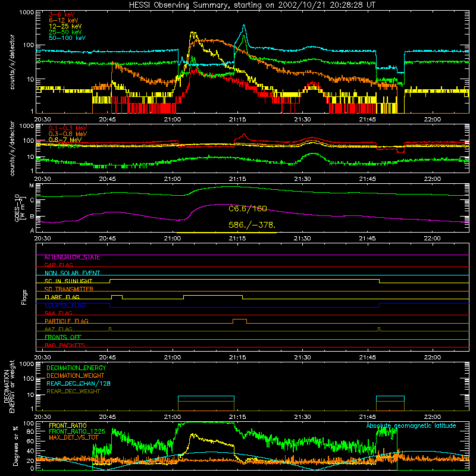Click the C class tick label on GOES axis
476x476 pixels.
coord(32,201)
